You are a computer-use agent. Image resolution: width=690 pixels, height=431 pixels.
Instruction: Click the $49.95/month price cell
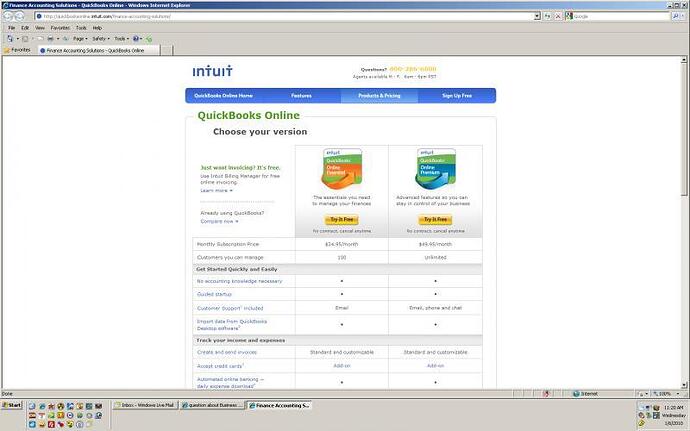[435, 244]
